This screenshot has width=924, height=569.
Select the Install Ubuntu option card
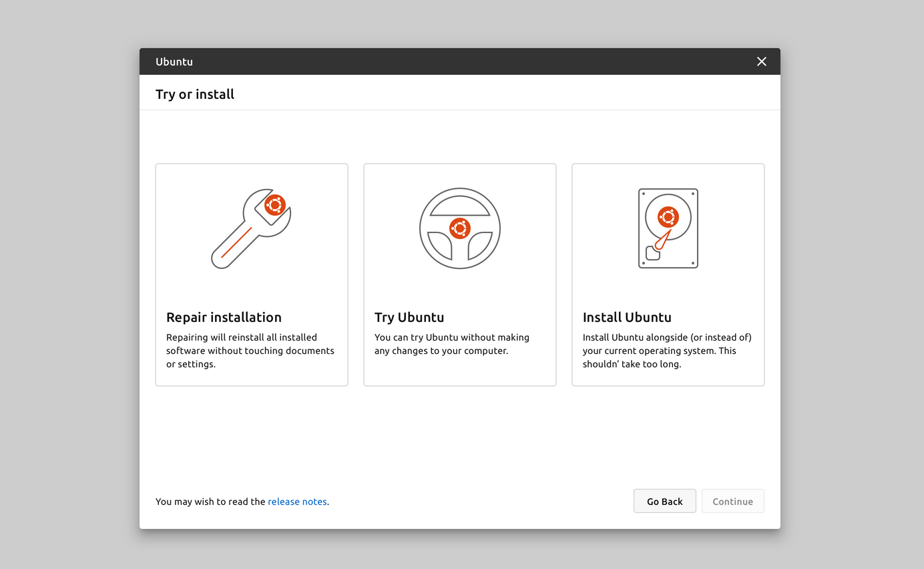pyautogui.click(x=668, y=274)
